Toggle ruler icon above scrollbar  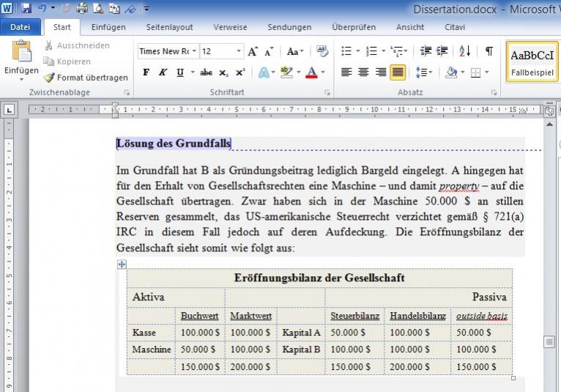point(549,111)
